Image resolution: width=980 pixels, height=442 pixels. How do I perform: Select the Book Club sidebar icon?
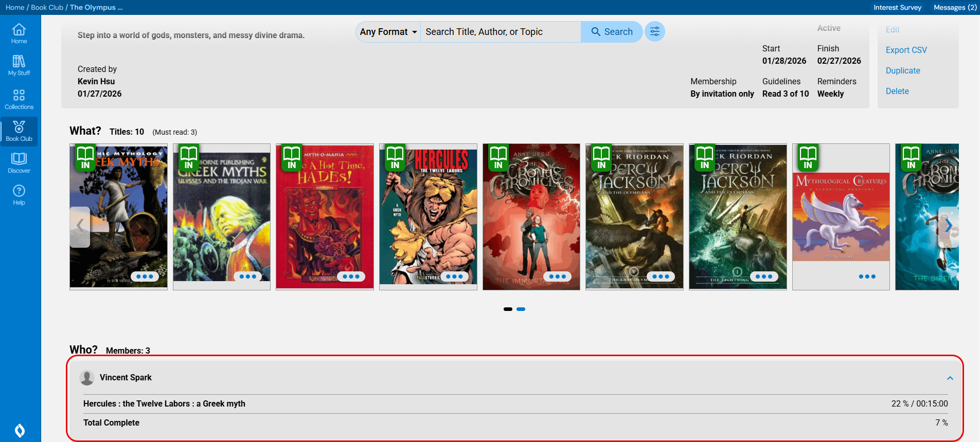(x=19, y=131)
